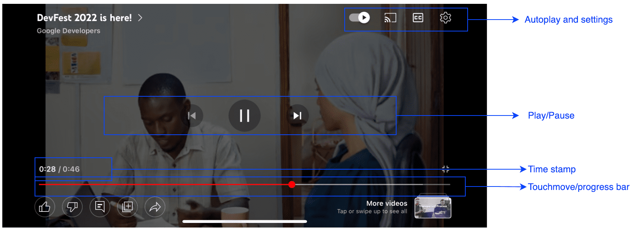Click the red scrubber on progress bar

[292, 185]
